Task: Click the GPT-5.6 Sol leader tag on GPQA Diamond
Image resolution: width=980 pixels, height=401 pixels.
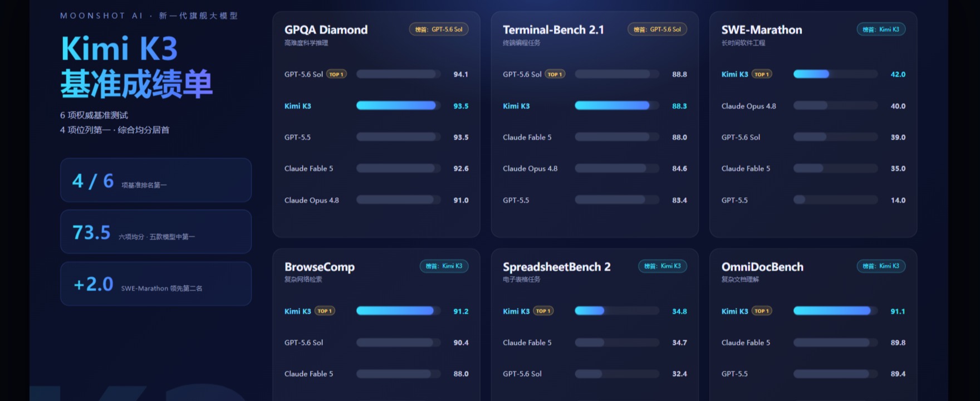Action: coord(439,30)
